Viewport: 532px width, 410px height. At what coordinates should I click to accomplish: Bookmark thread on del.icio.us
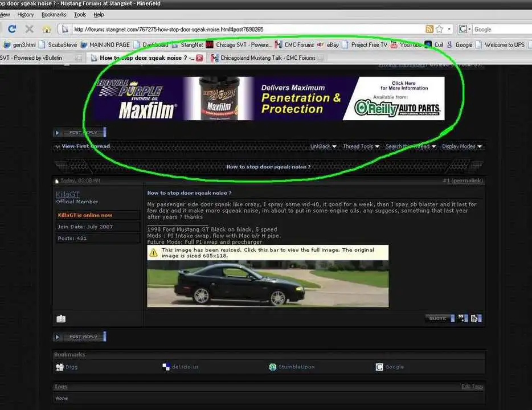(180, 367)
